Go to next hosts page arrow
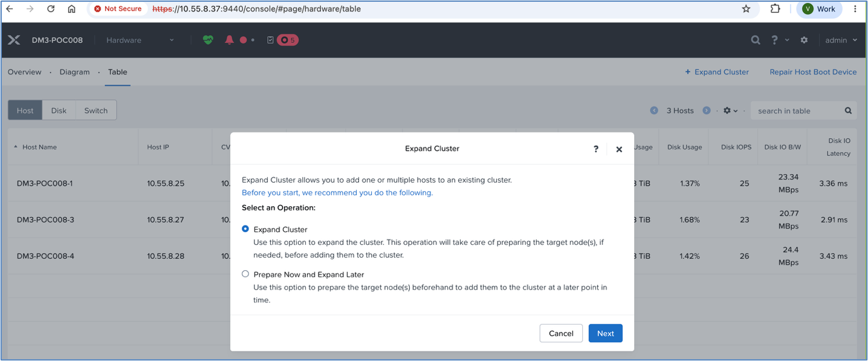Image resolution: width=868 pixels, height=361 pixels. [707, 111]
